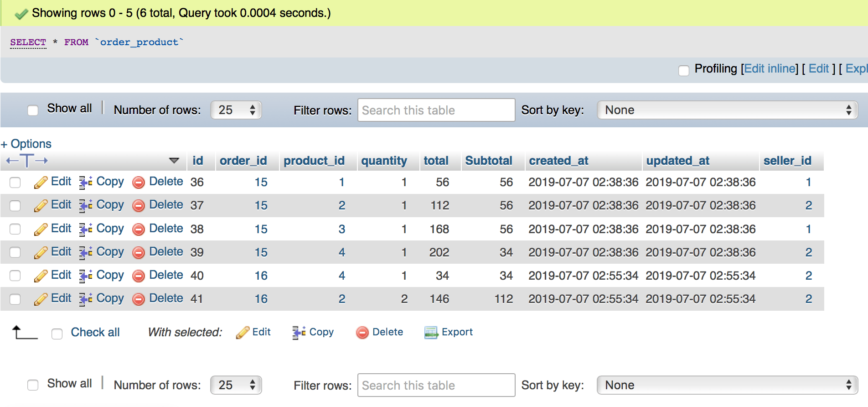
Task: Click the red Delete icon for row id 38
Action: click(139, 230)
